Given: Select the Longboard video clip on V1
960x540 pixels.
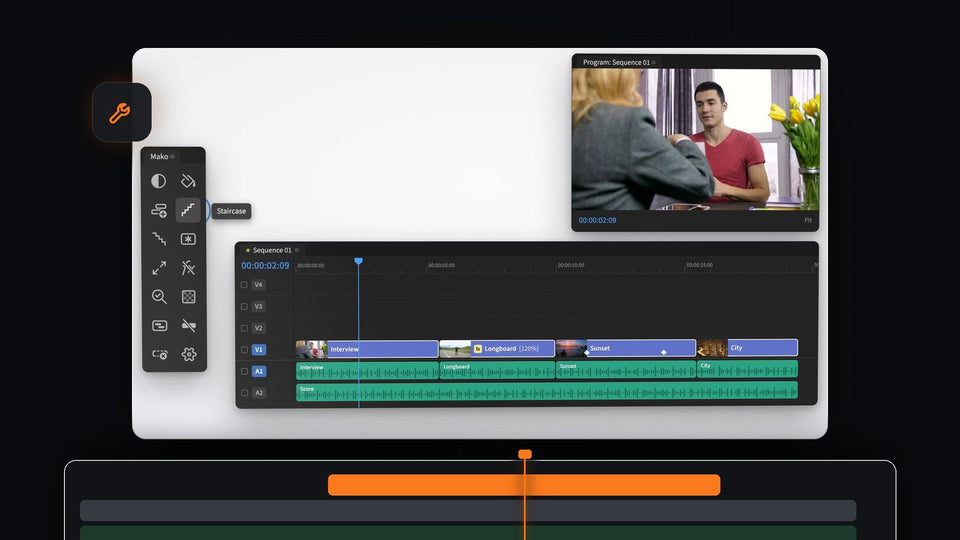Looking at the screenshot, I should (x=497, y=348).
